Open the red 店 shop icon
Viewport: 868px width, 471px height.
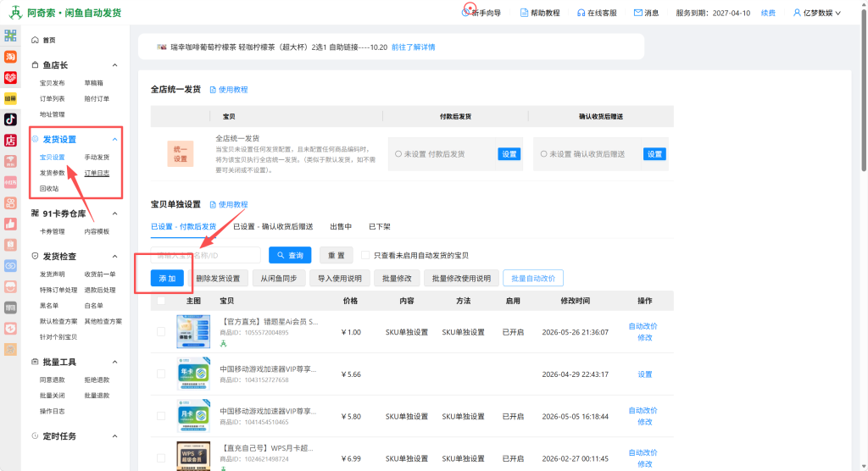click(x=10, y=140)
